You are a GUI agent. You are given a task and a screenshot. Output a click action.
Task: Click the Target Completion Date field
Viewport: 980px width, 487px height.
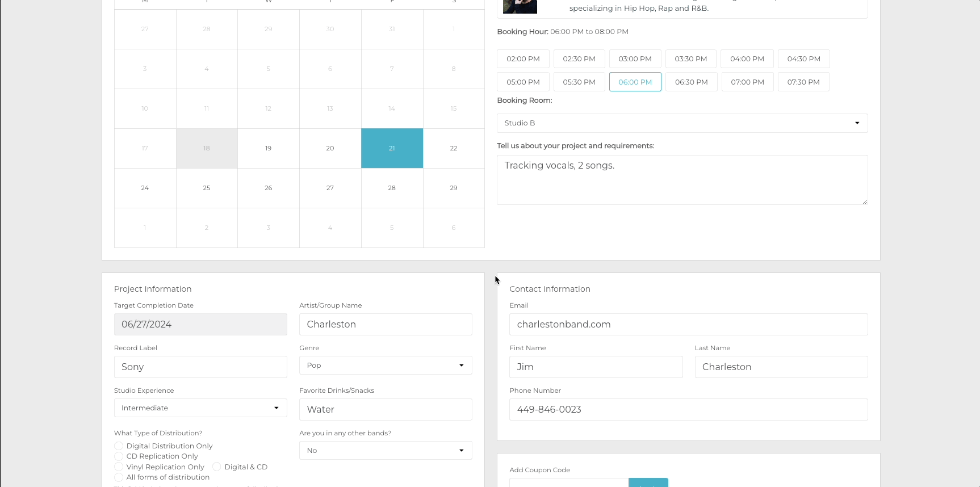[200, 325]
